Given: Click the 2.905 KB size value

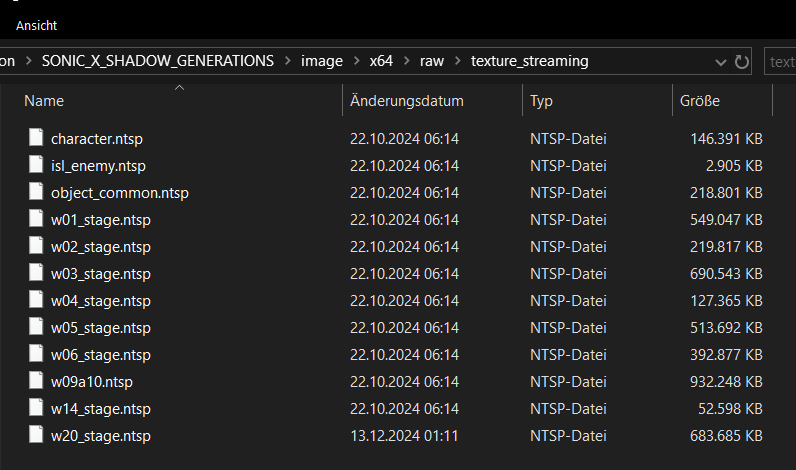Looking at the screenshot, I should pos(734,166).
